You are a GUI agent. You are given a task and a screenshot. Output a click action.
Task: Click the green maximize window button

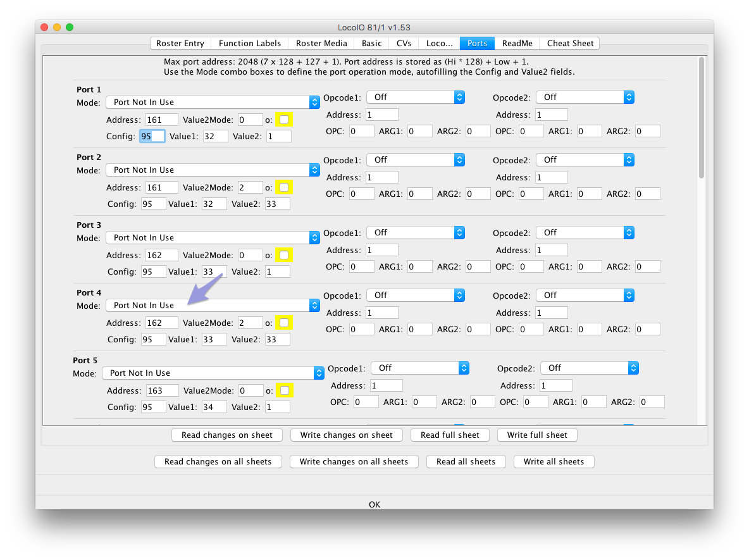(x=70, y=27)
